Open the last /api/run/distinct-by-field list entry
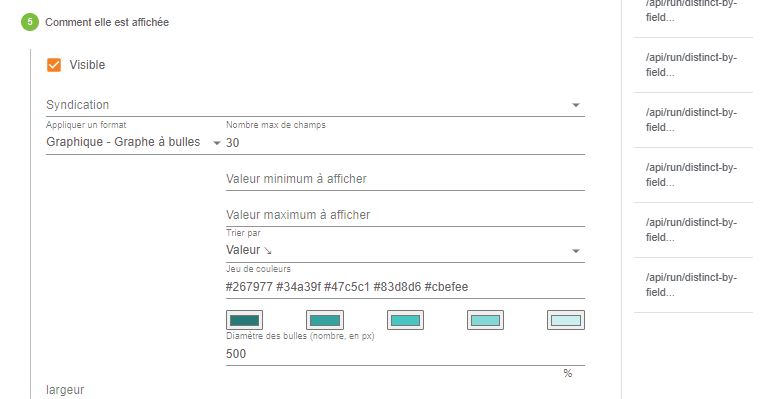 (x=693, y=285)
